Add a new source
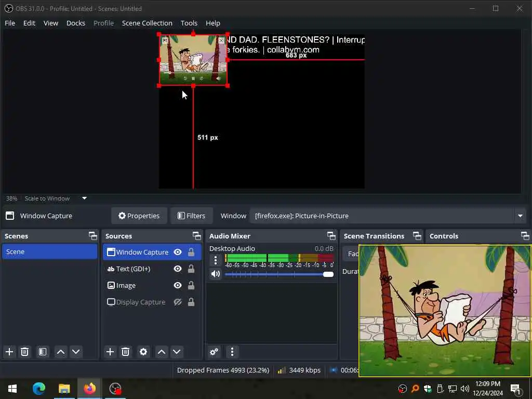This screenshot has width=532, height=399. 110,352
